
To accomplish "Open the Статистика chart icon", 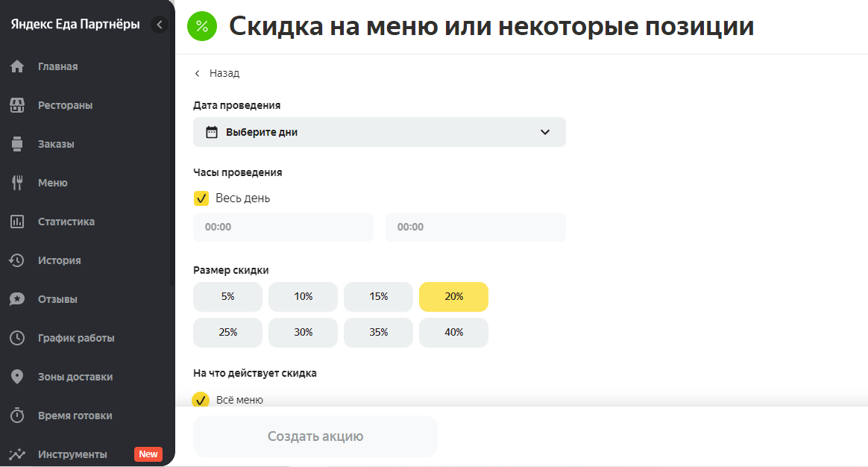I will [17, 222].
